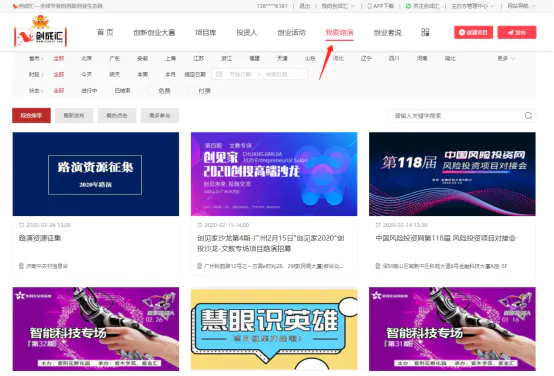This screenshot has width=554, height=376.
Task: Select the 进行中 status filter
Action: (x=89, y=91)
